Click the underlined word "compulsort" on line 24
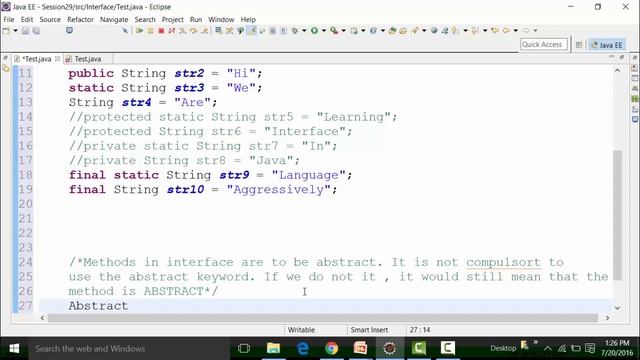 point(503,262)
